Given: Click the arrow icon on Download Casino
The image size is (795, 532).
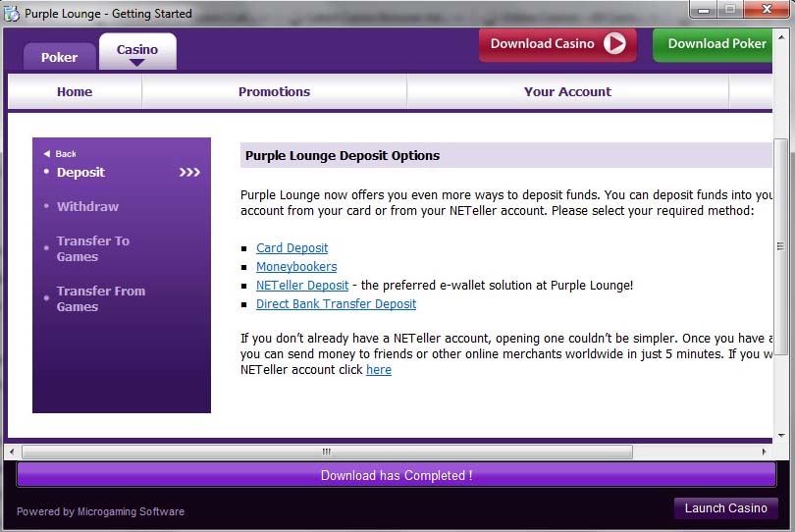Looking at the screenshot, I should (615, 43).
